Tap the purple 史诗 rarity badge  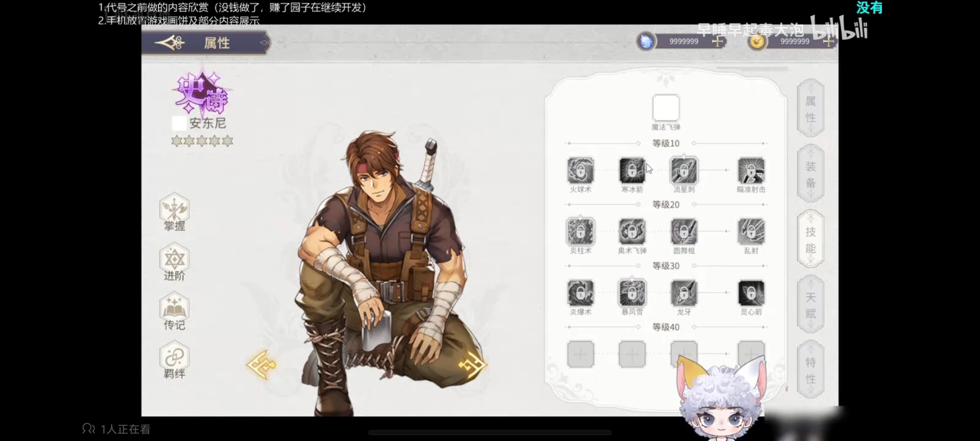[x=202, y=93]
